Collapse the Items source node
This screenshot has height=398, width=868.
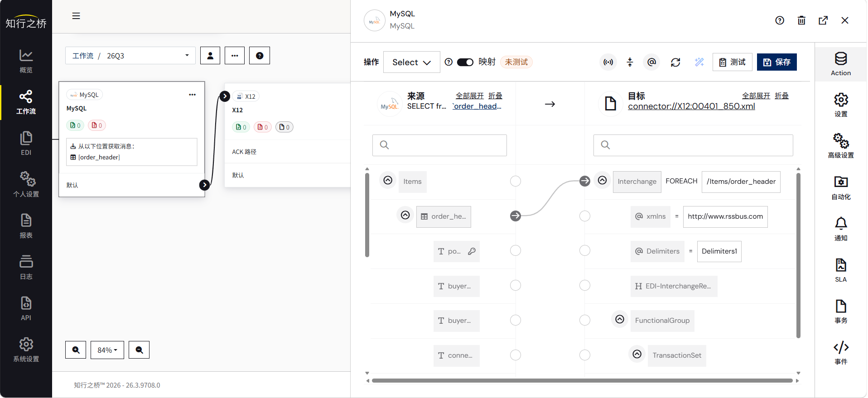(x=388, y=180)
